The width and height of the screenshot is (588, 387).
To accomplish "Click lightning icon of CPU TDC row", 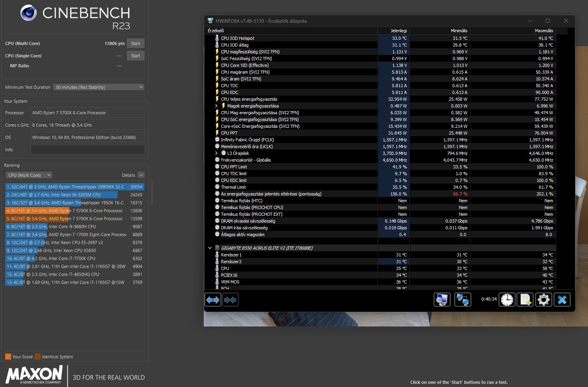I will 217,86.
